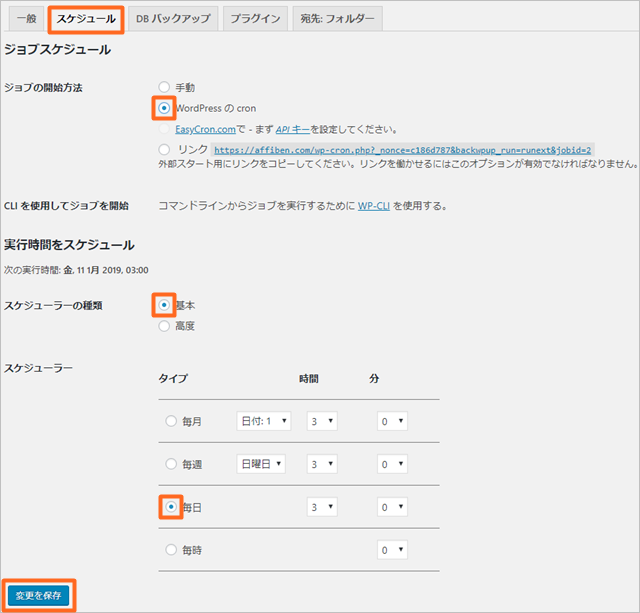
Task: Switch to the 一般 tab
Action: click(26, 19)
